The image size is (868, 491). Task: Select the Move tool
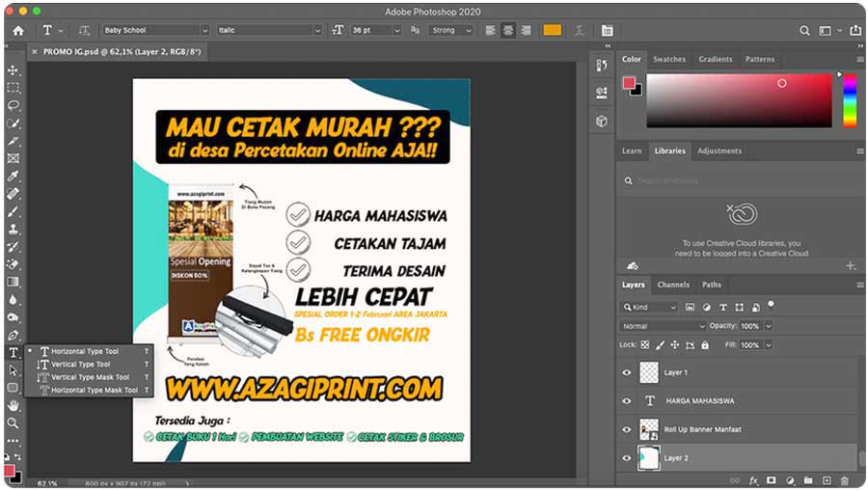pos(14,70)
